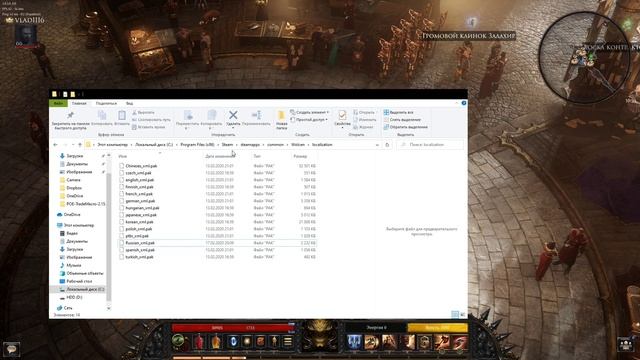Click the Copy To icon in ribbon
640x360 pixels.
click(x=211, y=115)
